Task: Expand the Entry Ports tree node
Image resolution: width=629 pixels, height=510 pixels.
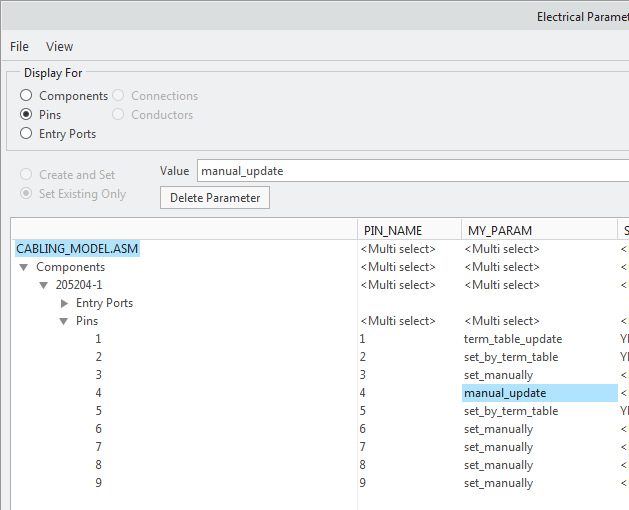Action: (x=64, y=303)
